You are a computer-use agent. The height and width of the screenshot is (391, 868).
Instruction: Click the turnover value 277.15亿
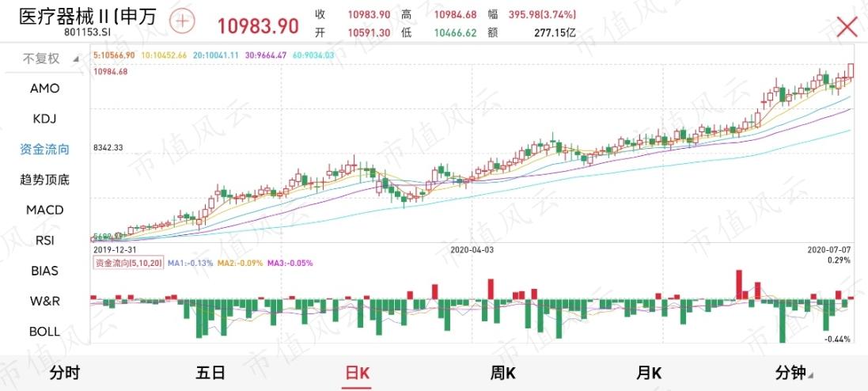click(x=555, y=32)
